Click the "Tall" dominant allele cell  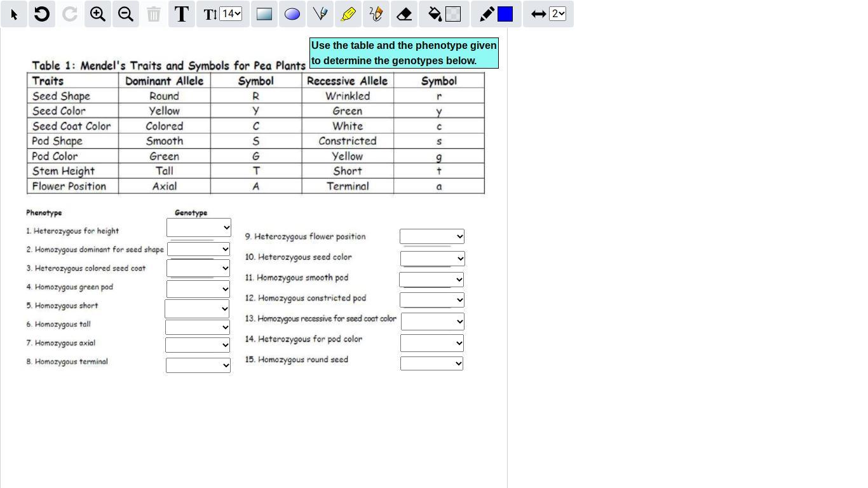[x=164, y=171]
